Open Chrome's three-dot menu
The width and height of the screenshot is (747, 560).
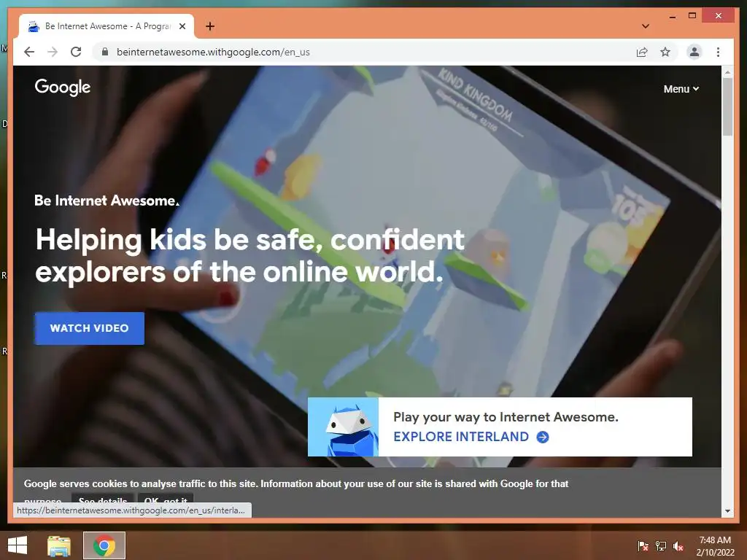(718, 52)
